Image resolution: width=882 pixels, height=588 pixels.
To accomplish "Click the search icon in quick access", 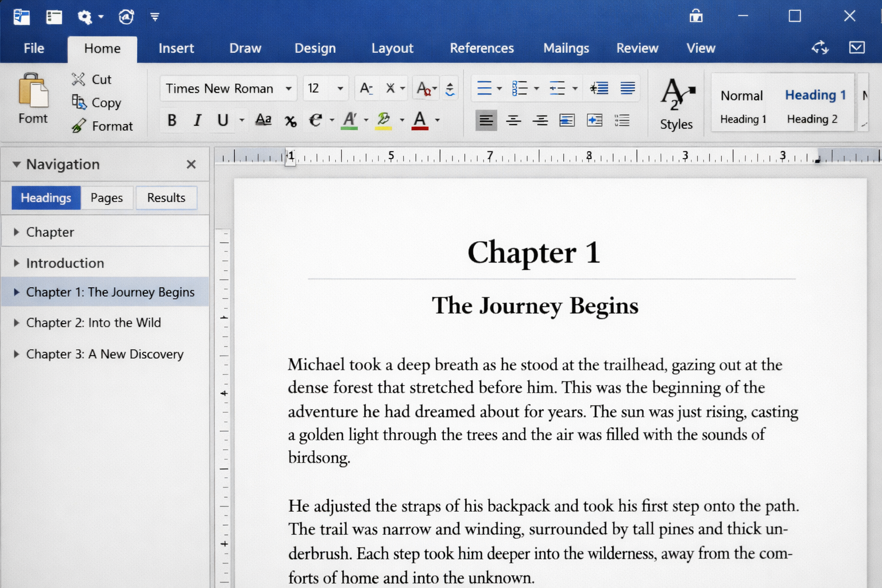I will click(85, 17).
